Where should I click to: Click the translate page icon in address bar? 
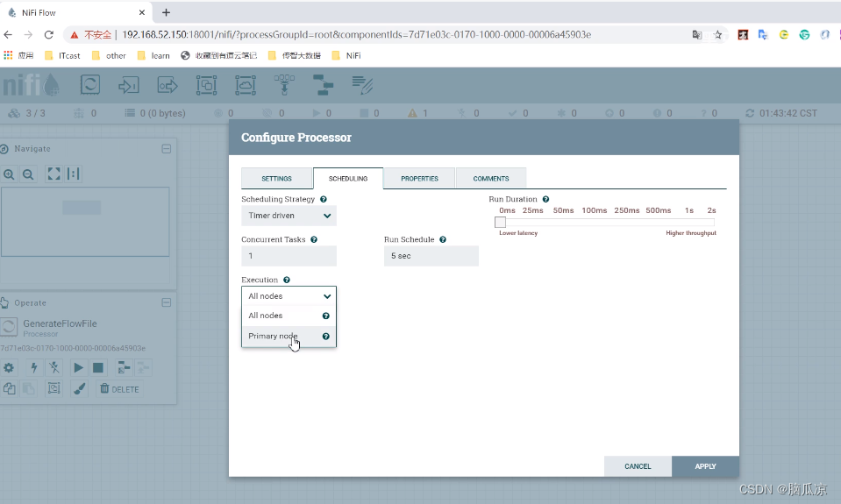pos(696,35)
